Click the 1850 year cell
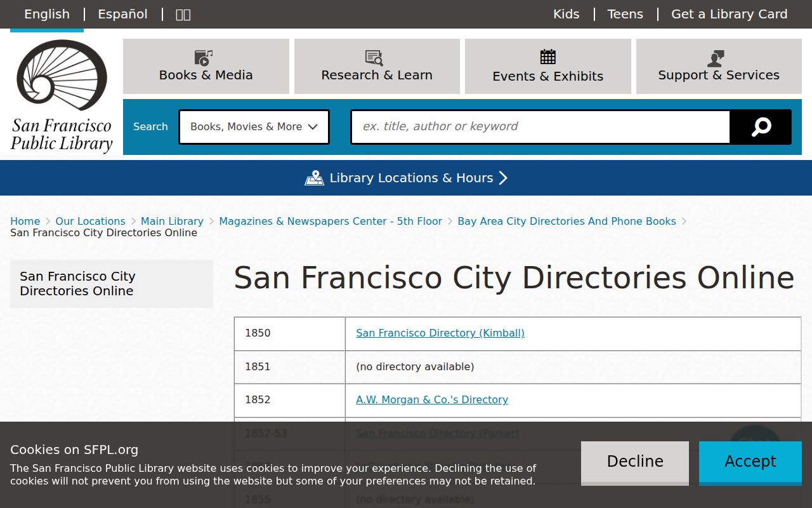 pos(290,333)
